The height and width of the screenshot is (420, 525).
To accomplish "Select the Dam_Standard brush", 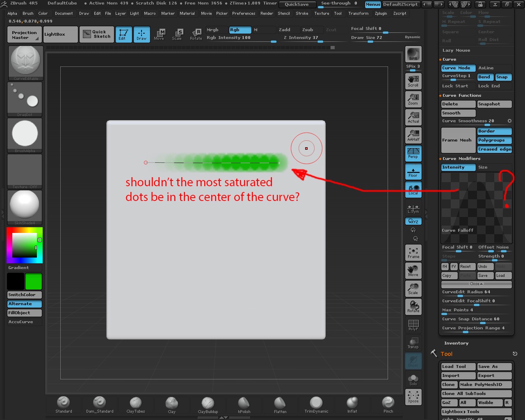I will pos(100,405).
